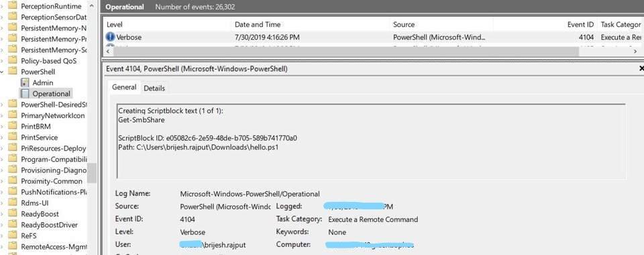Click the Verbose level info icon
Screen dimensions: 644x255
(110, 37)
